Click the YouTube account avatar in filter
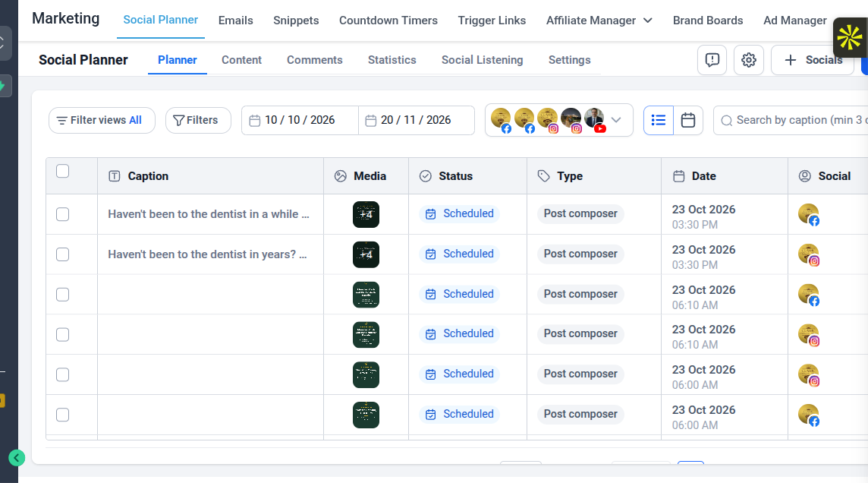868x483 pixels. (595, 120)
